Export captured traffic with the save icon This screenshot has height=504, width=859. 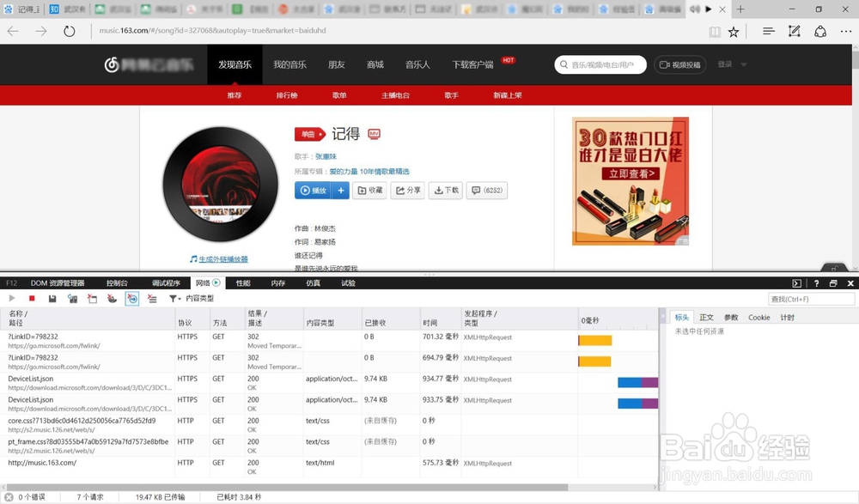(52, 299)
